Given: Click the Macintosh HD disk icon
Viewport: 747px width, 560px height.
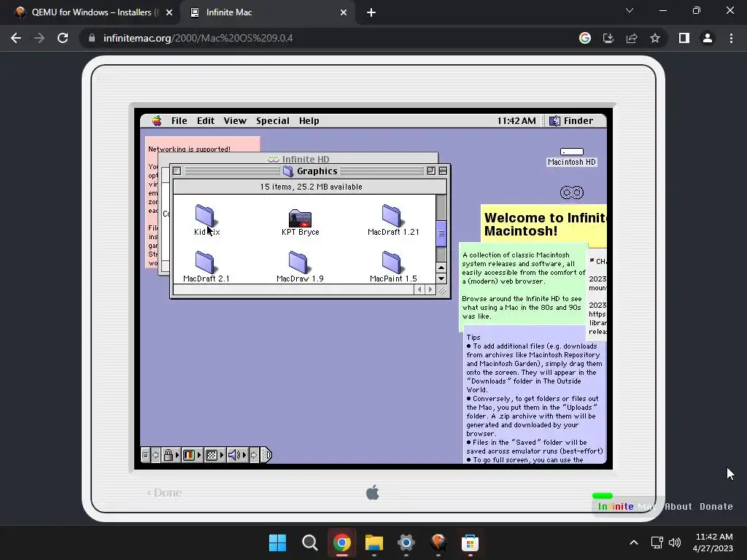Looking at the screenshot, I should [572, 152].
